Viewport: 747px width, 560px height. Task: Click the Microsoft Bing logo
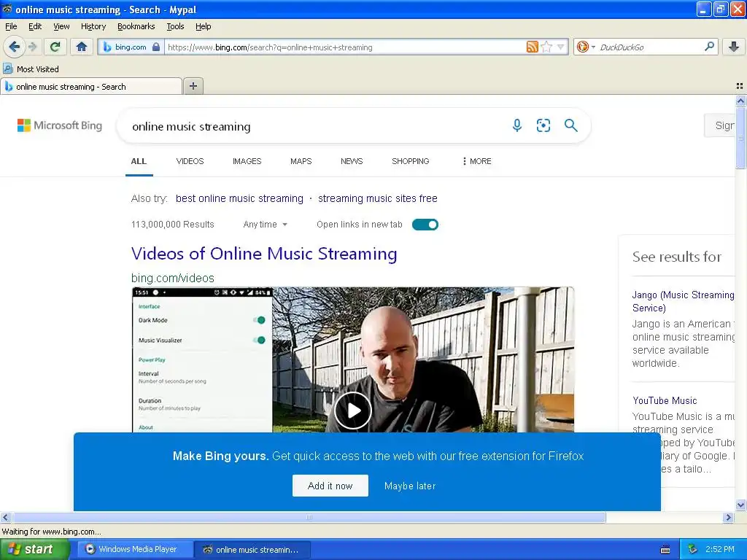[x=60, y=125]
